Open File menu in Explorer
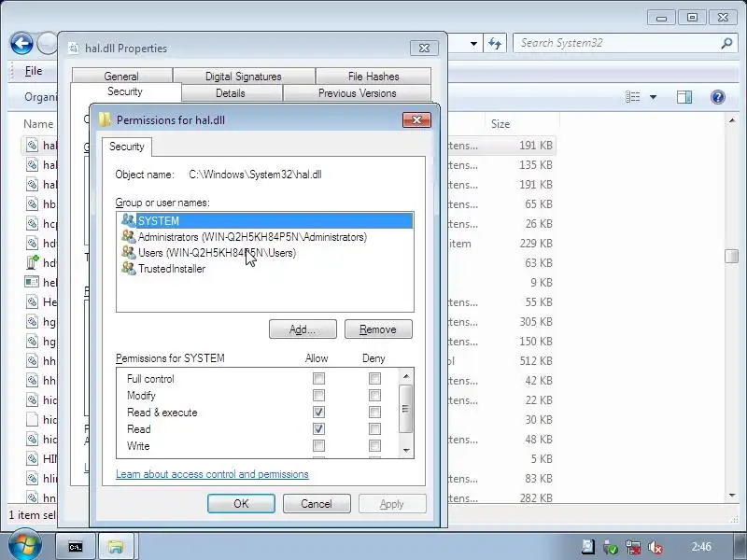The width and height of the screenshot is (747, 560). point(34,71)
